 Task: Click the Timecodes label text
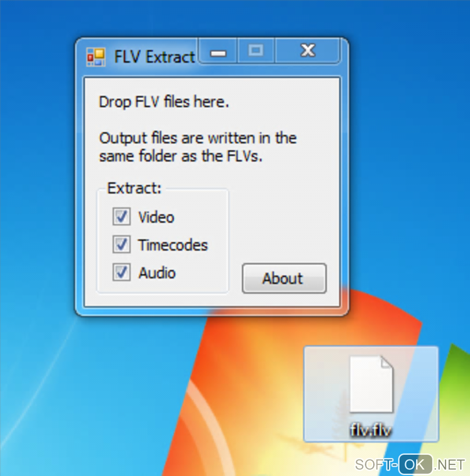point(173,245)
